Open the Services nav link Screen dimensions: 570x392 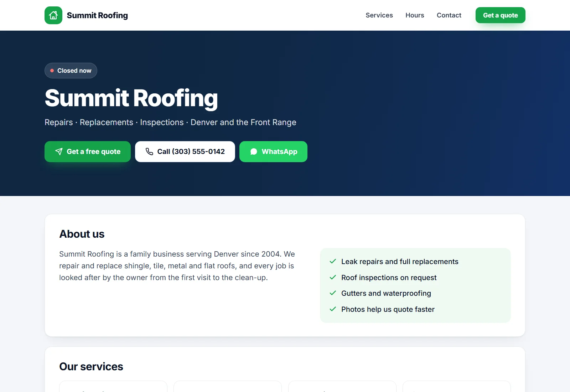click(x=379, y=15)
